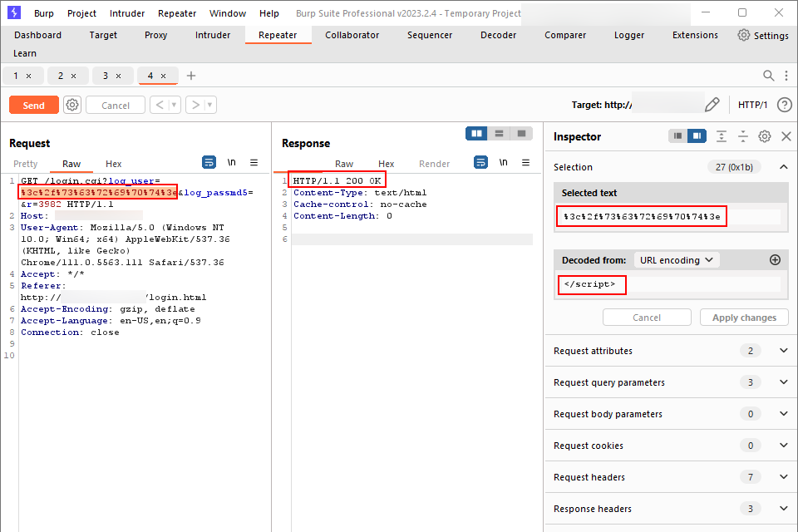Viewport: 798px width, 532px height.
Task: Close Repeater tab 2
Action: pyautogui.click(x=74, y=76)
